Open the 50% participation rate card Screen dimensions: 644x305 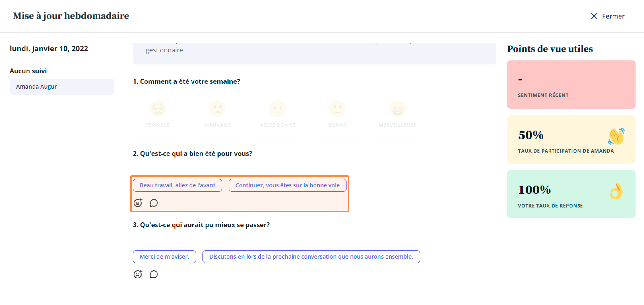pos(571,139)
